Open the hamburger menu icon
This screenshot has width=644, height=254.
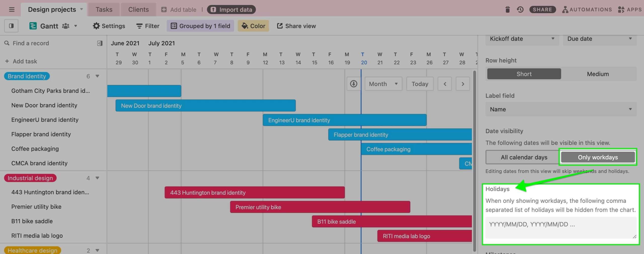click(x=12, y=10)
